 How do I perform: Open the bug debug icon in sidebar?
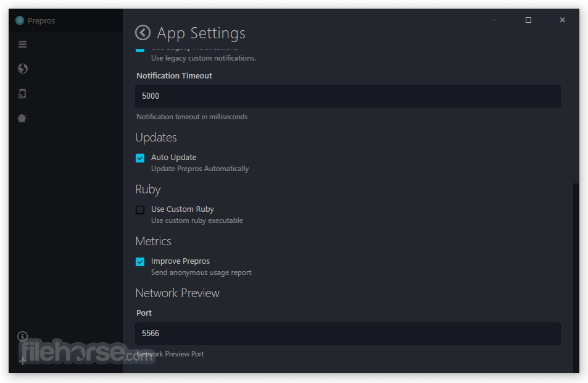(x=22, y=119)
